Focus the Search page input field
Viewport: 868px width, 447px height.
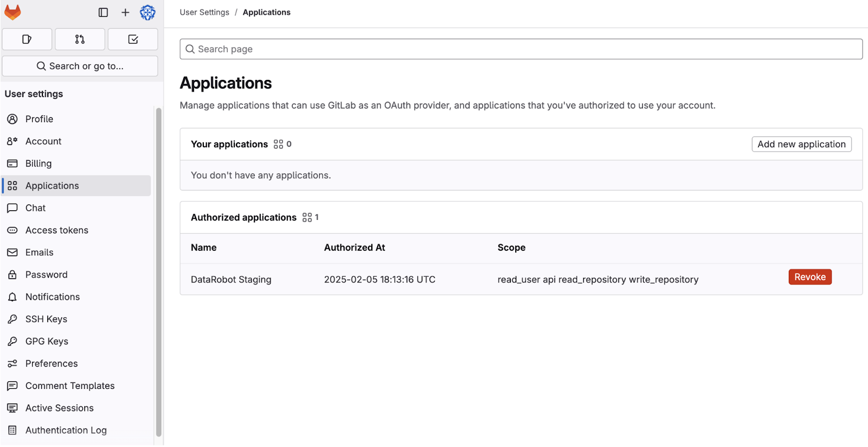521,49
